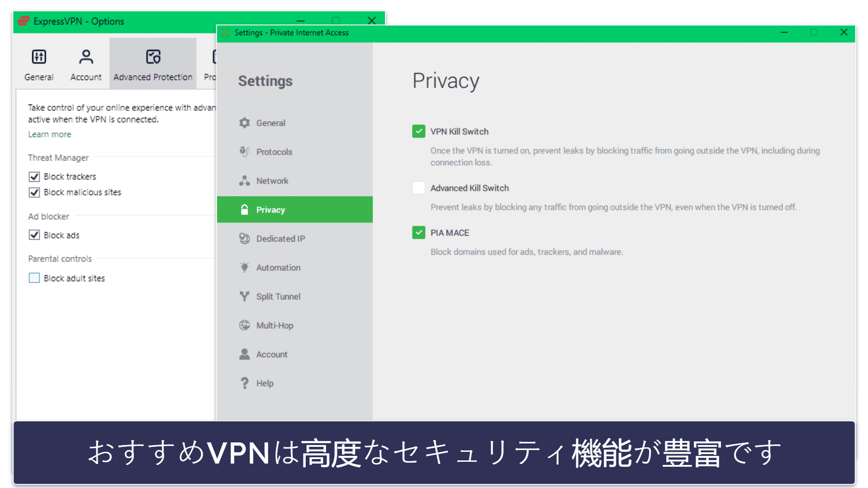868x488 pixels.
Task: Select the Advanced Protection tab
Action: tap(153, 63)
